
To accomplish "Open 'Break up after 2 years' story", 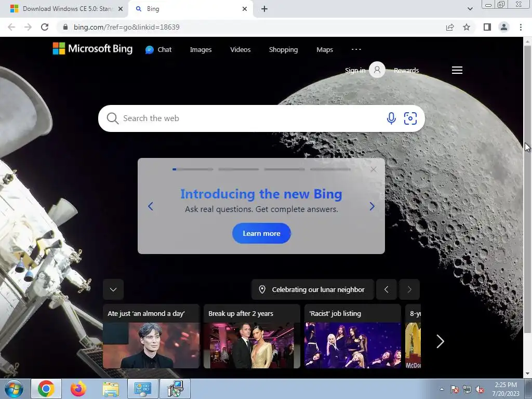I will pos(252,336).
